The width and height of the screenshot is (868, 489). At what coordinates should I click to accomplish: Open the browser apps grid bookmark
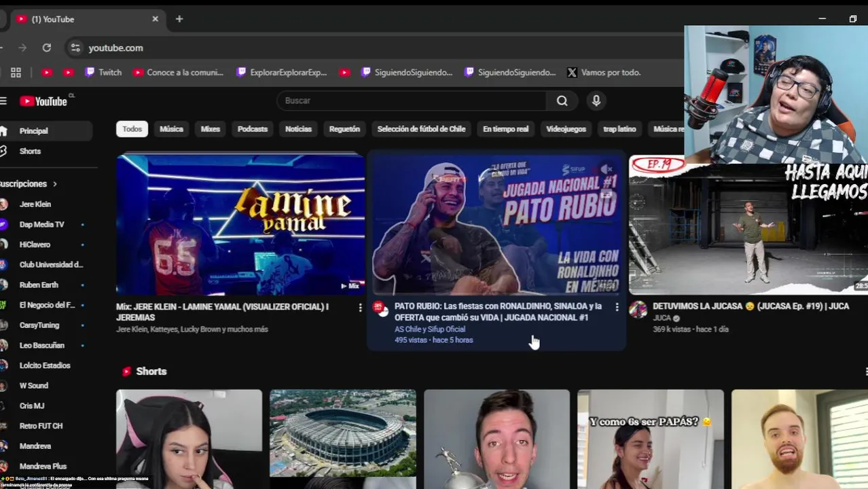pyautogui.click(x=16, y=72)
